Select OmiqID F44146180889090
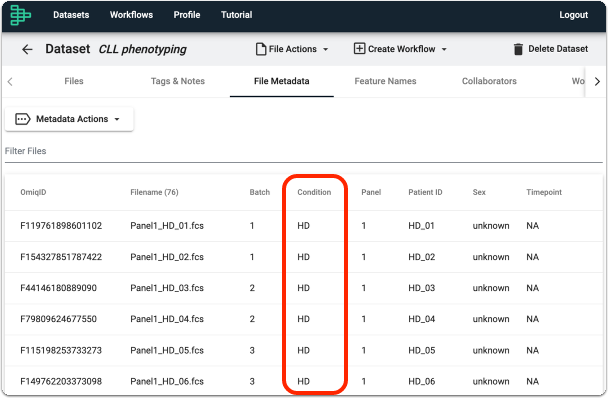This screenshot has width=608, height=398. 59,288
